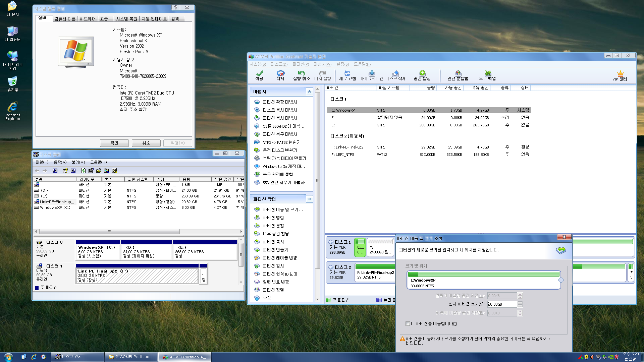The width and height of the screenshot is (644, 362).
Task: Select 파티션 복사 operation
Action: click(x=273, y=242)
